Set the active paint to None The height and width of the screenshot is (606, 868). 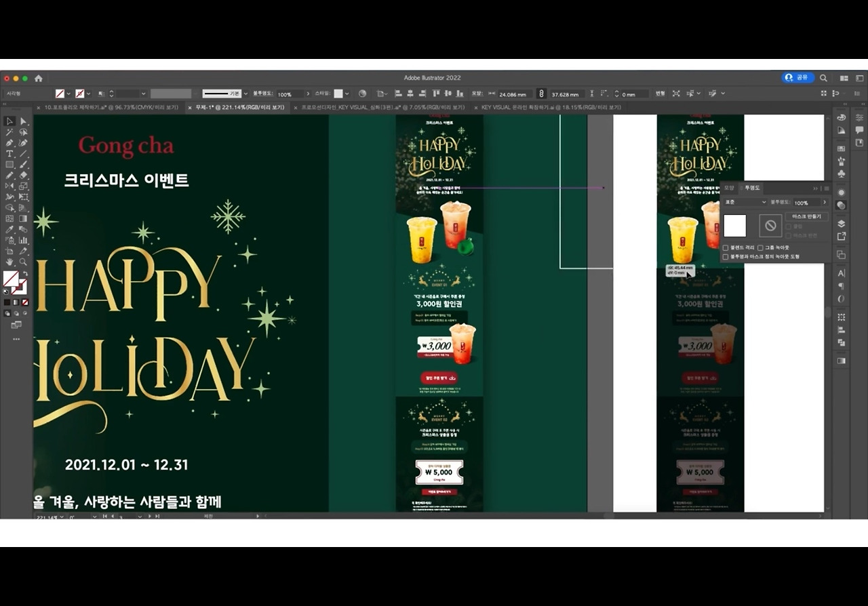(25, 302)
